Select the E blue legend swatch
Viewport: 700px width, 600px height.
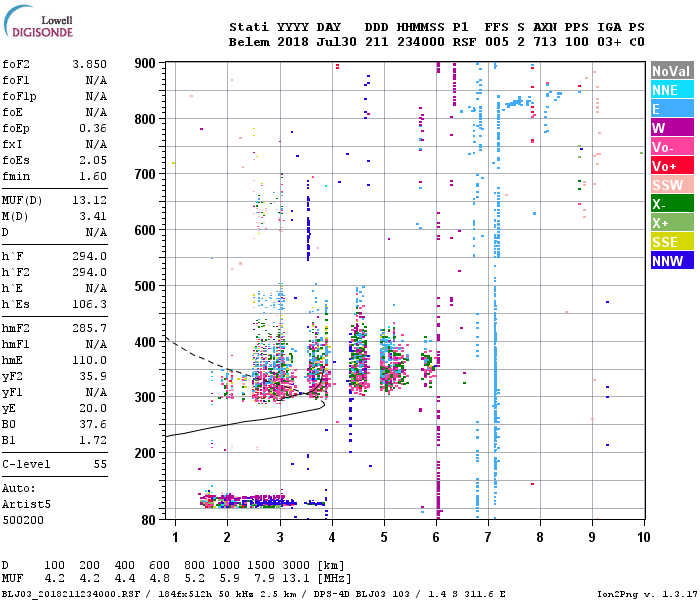pyautogui.click(x=672, y=108)
